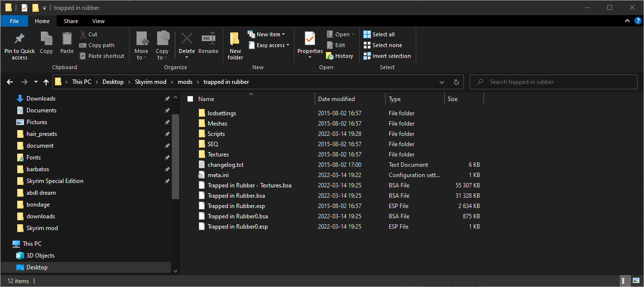Open Properties of selection
The height and width of the screenshot is (287, 644).
click(310, 46)
